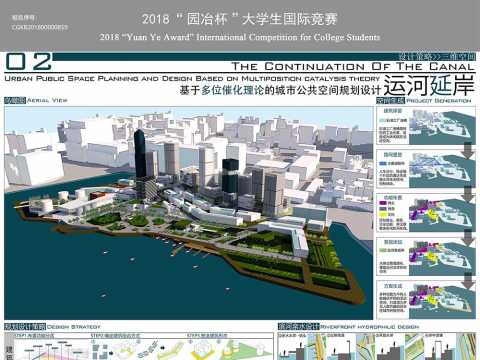Viewport: 480px width, 360px height.
Task: Click the "Aerial View" section label
Action: click(x=47, y=100)
